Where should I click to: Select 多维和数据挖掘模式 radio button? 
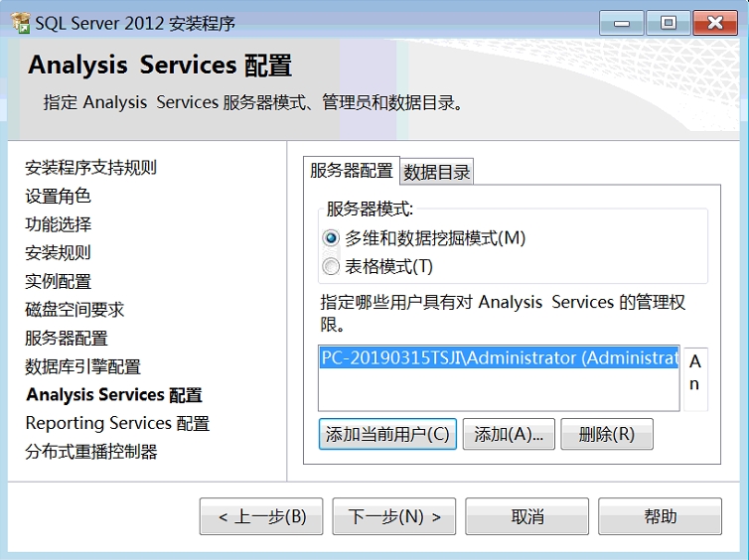tap(331, 238)
